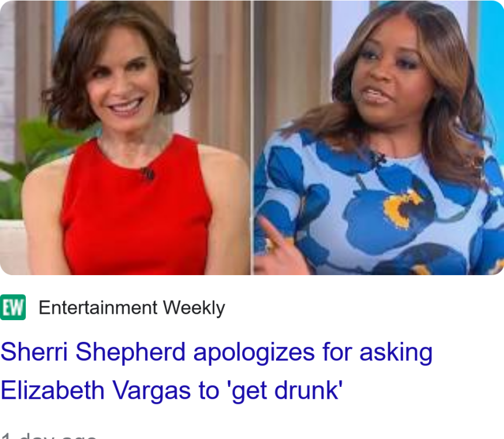
Task: Click the divider between the two photos
Action: coord(252,138)
